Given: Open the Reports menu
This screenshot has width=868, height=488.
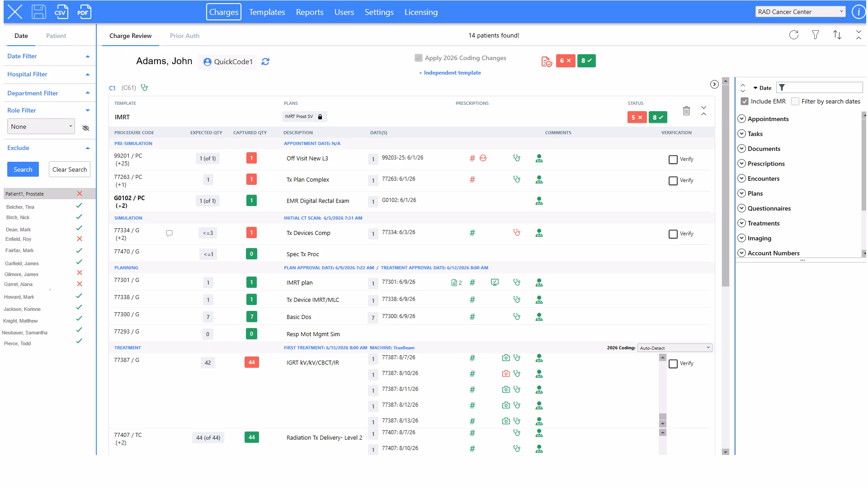Looking at the screenshot, I should [310, 12].
